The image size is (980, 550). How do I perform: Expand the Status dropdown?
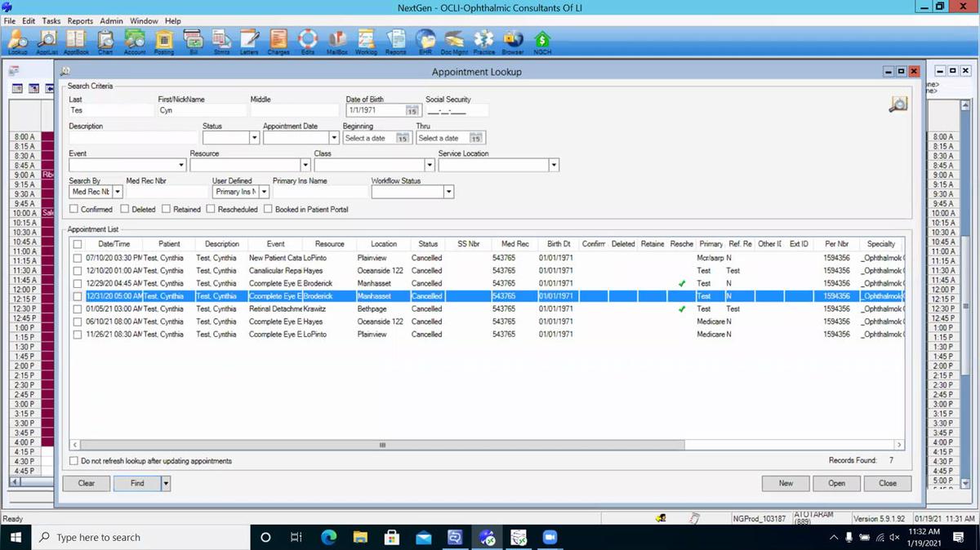[x=254, y=138]
